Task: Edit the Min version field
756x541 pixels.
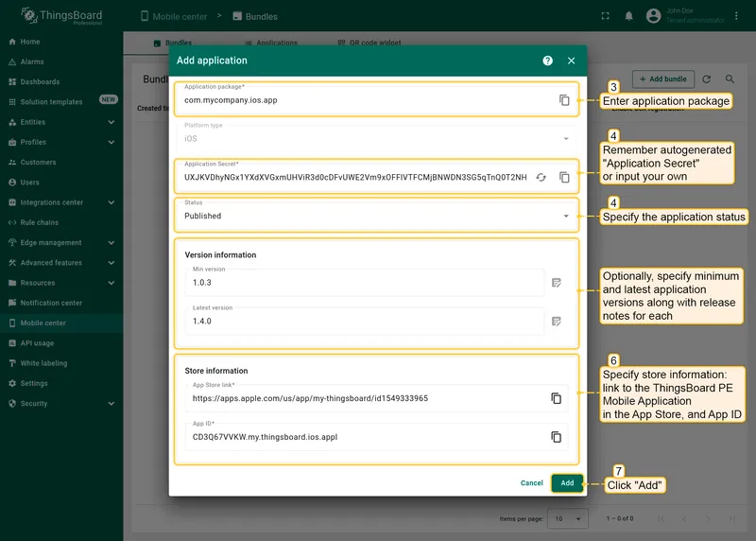Action: tap(365, 283)
